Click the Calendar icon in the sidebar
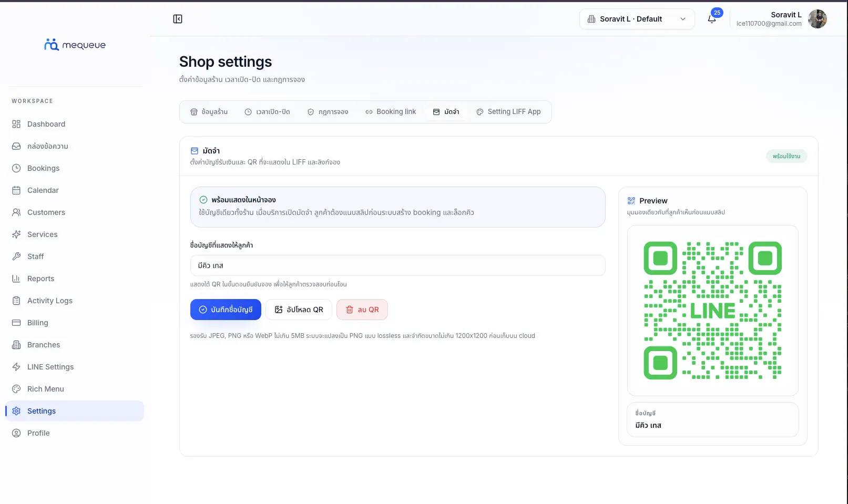This screenshot has width=848, height=504. (x=16, y=190)
